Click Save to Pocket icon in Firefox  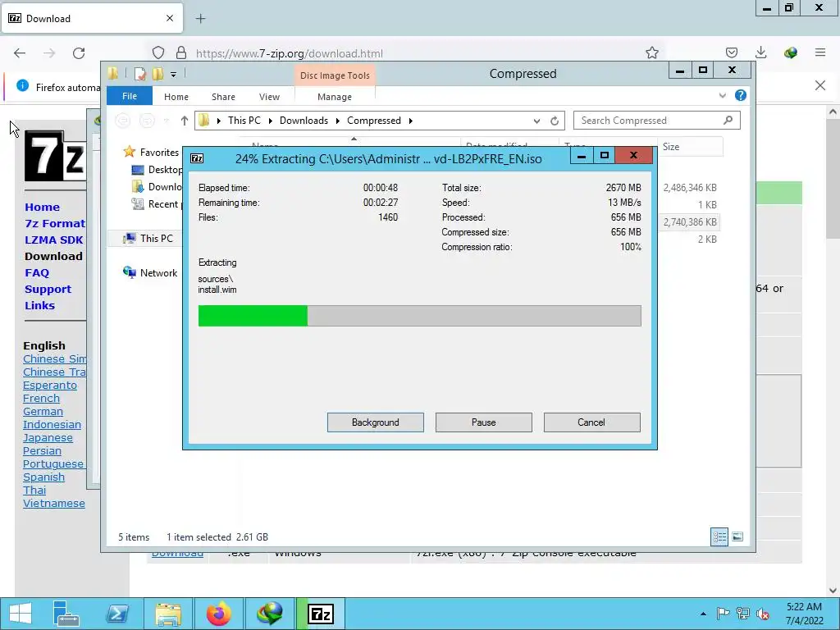(732, 52)
